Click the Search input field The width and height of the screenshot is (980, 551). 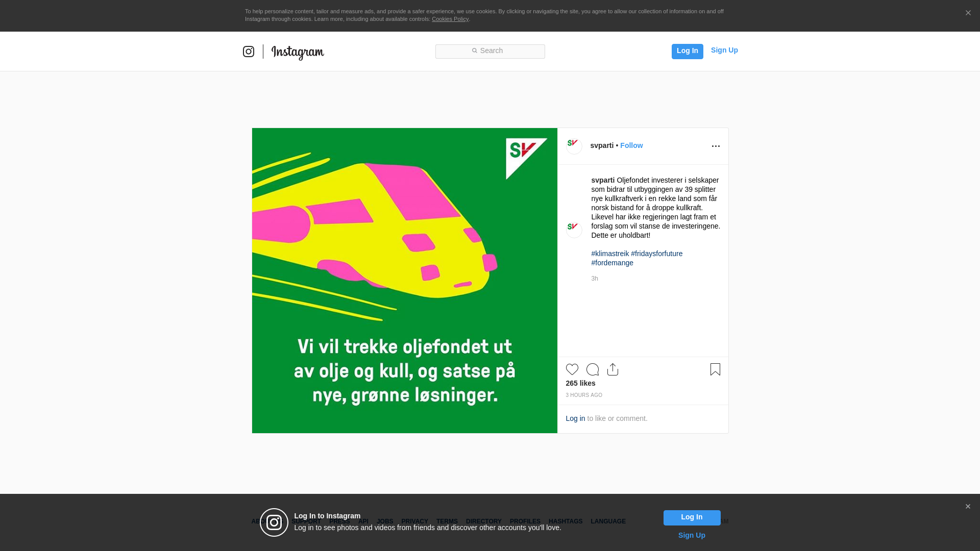point(490,51)
